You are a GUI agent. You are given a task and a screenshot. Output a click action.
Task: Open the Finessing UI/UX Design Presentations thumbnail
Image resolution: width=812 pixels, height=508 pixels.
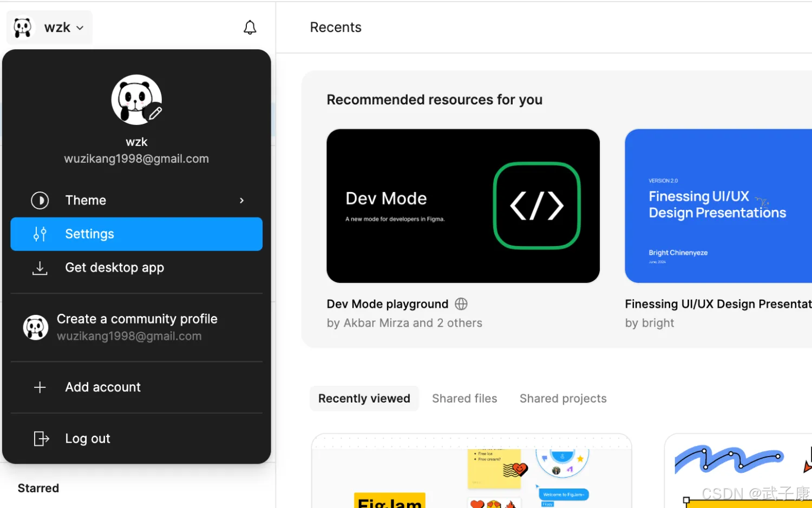(718, 206)
